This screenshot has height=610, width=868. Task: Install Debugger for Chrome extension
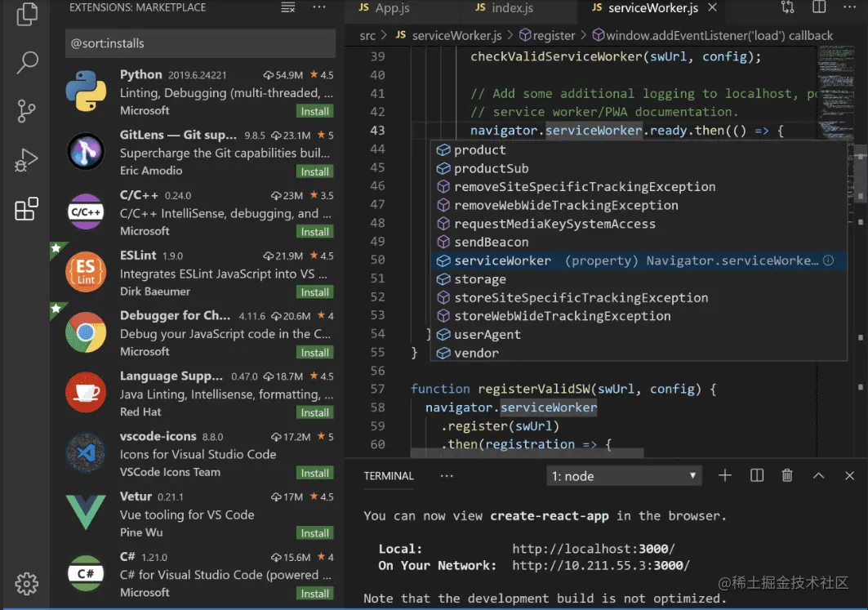[x=314, y=353]
